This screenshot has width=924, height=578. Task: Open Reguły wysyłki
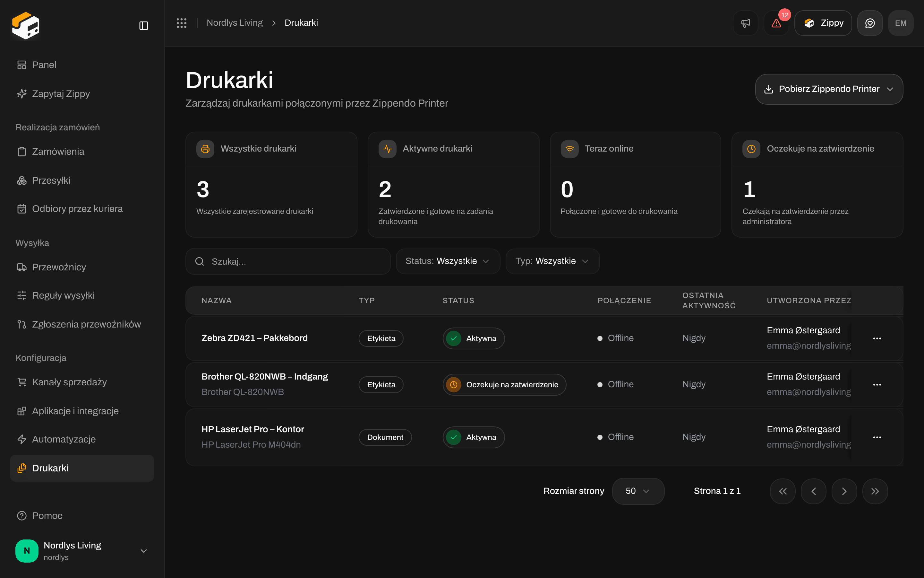pyautogui.click(x=82, y=295)
